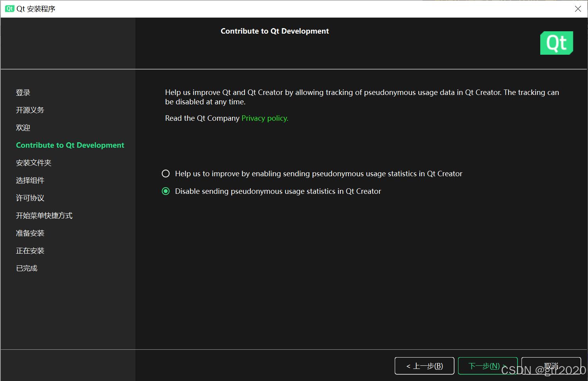Select 准备安装 step in sidebar
This screenshot has width=588, height=381.
pos(30,233)
